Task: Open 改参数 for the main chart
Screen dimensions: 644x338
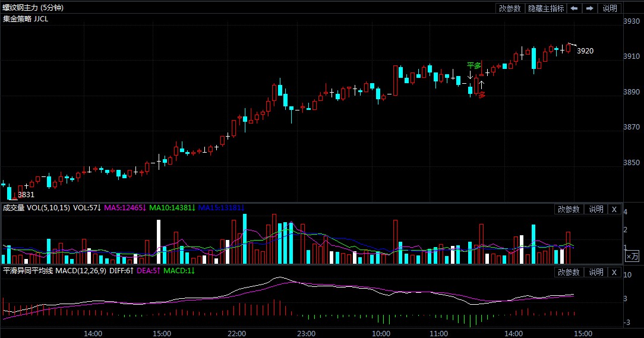Action: [x=510, y=8]
